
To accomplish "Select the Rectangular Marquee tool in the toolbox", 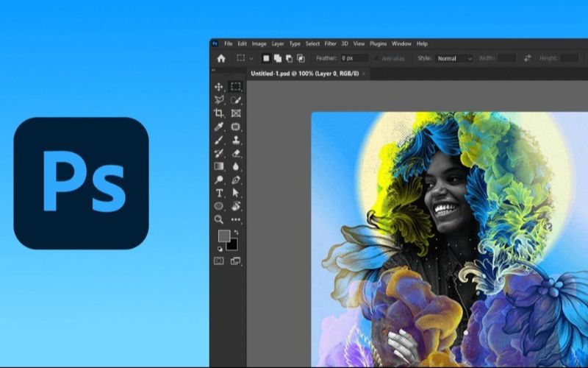I will (x=235, y=86).
